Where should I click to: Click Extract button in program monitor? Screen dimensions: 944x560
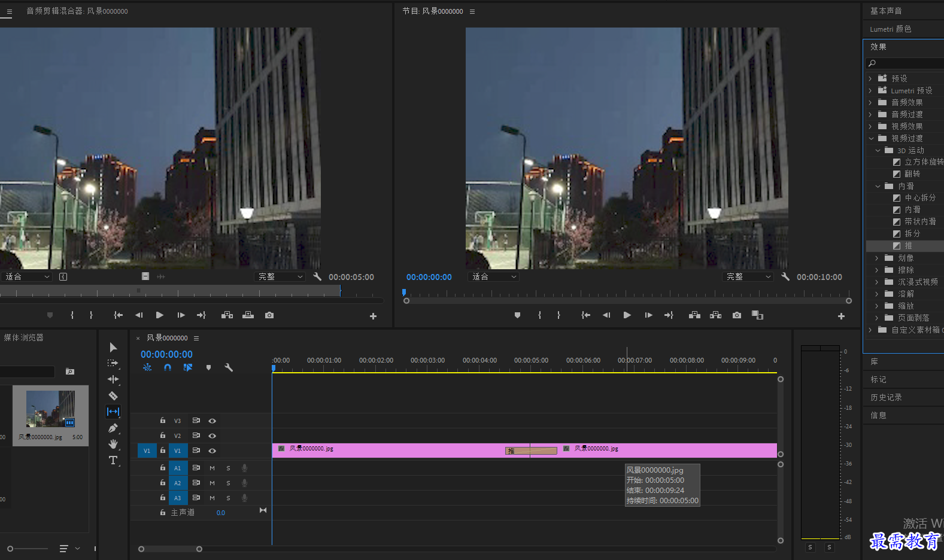pos(715,315)
